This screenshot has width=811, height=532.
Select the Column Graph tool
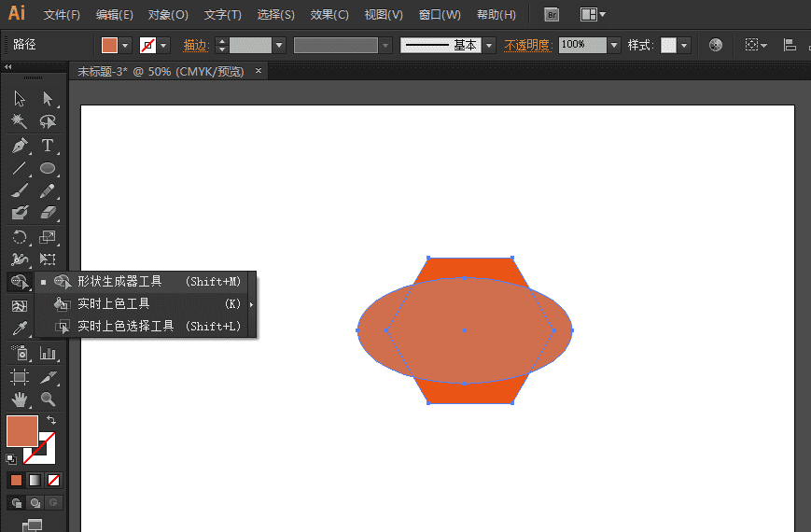pyautogui.click(x=48, y=354)
